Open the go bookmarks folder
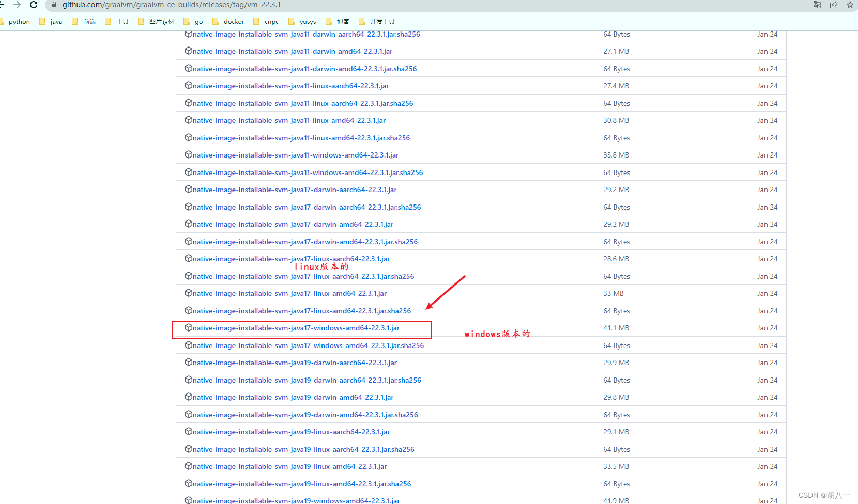 193,21
